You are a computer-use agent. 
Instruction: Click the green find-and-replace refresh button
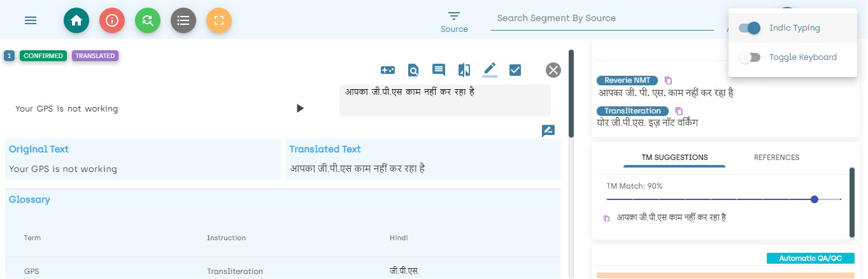(148, 20)
